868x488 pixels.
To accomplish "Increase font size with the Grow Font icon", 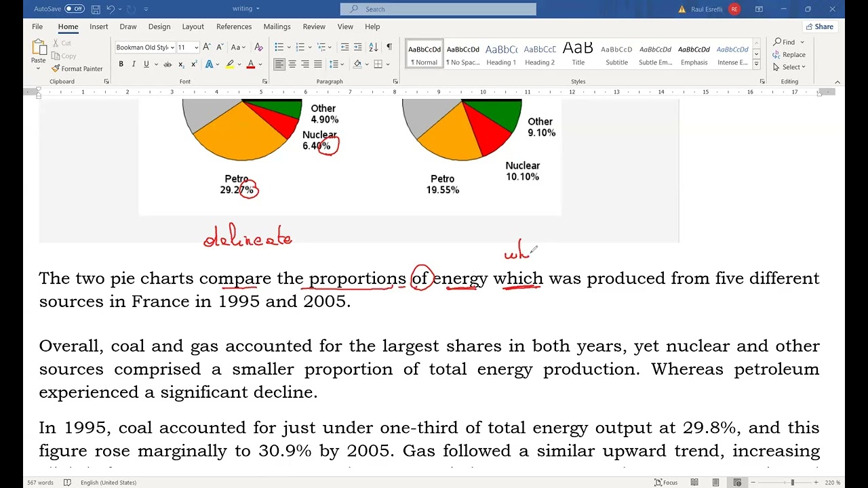I will tap(207, 47).
